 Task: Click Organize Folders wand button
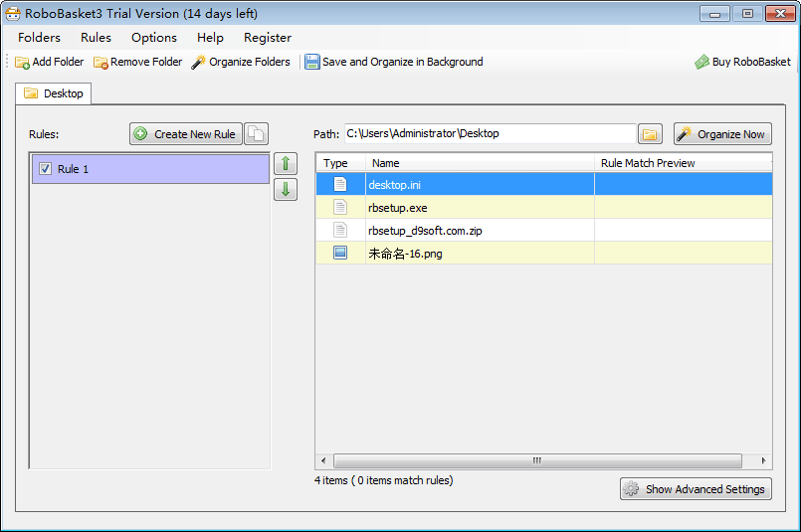click(x=241, y=62)
